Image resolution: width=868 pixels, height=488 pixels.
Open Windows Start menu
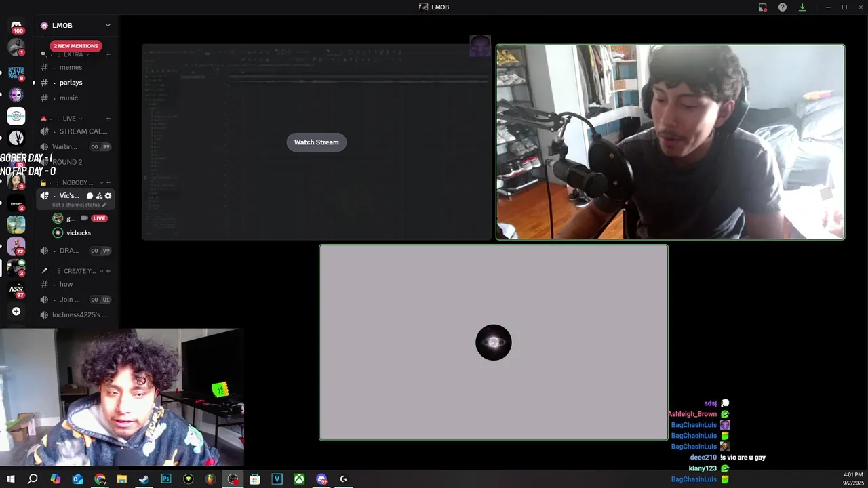pos(10,479)
